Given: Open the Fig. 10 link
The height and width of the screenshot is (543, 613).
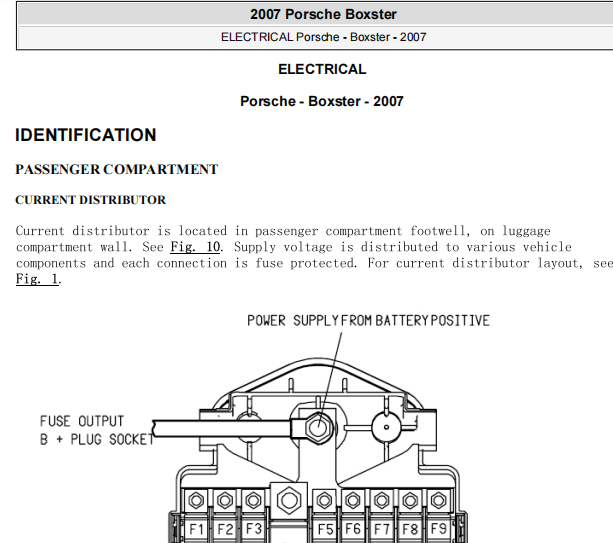Looking at the screenshot, I should [x=195, y=247].
